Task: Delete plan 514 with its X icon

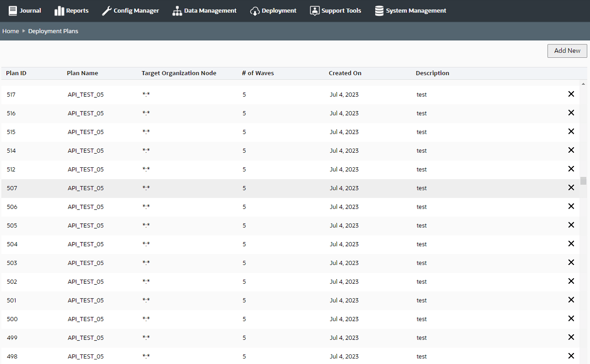Action: coord(571,150)
